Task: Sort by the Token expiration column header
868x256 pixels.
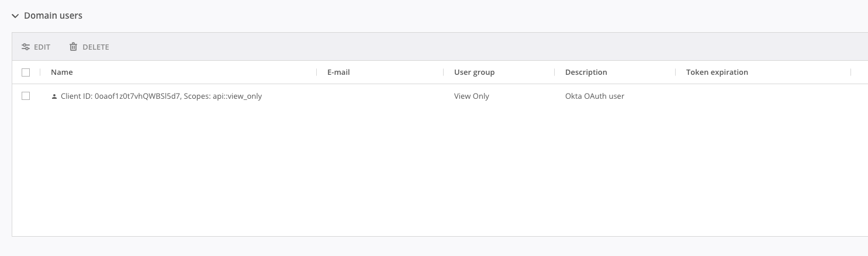Action: tap(717, 72)
